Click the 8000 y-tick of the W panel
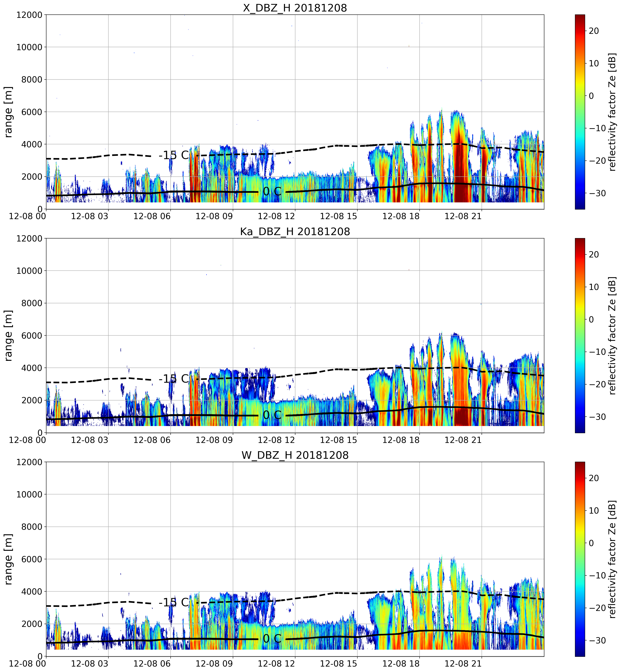This screenshot has width=621, height=672. (x=32, y=527)
